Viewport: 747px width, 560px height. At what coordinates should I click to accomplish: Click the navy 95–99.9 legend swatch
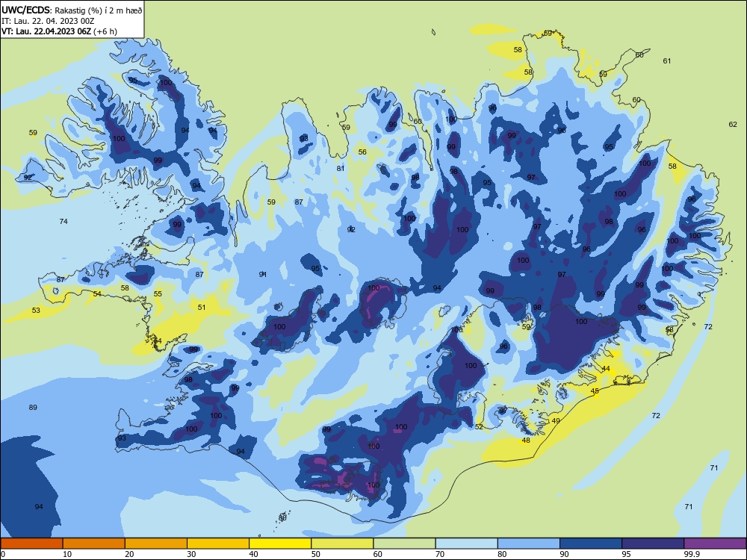click(x=653, y=544)
